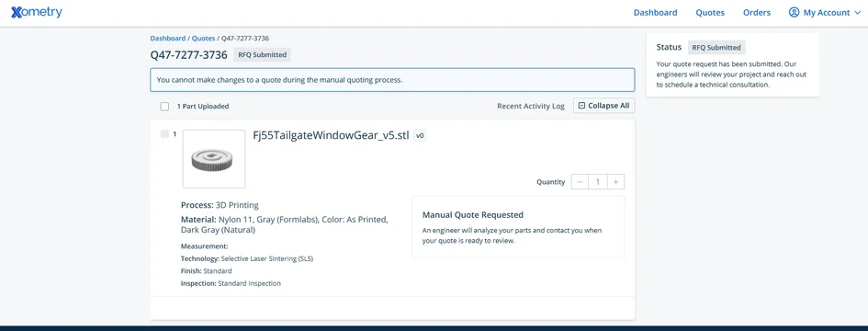The height and width of the screenshot is (331, 868).
Task: Click the Collapse All button
Action: (604, 106)
